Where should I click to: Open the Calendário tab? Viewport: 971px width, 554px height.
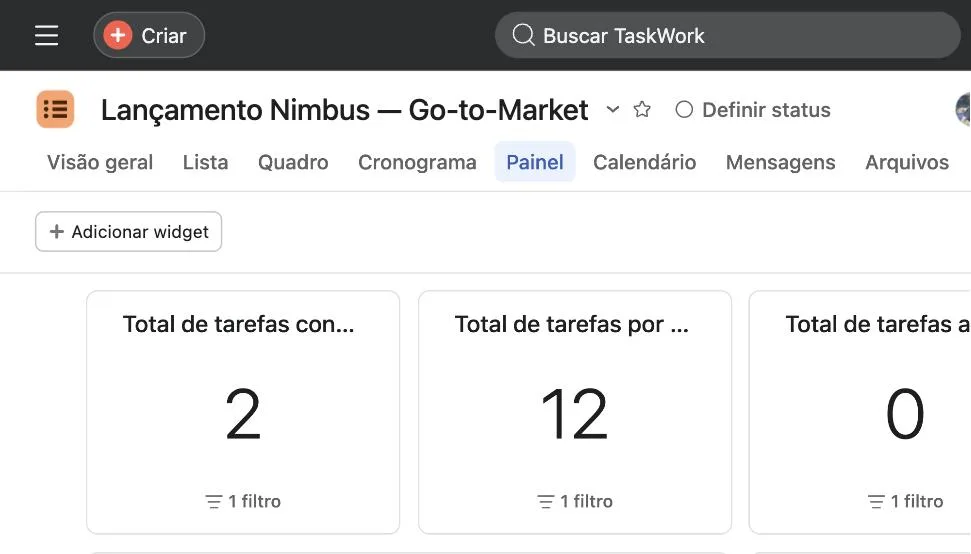[x=645, y=162]
